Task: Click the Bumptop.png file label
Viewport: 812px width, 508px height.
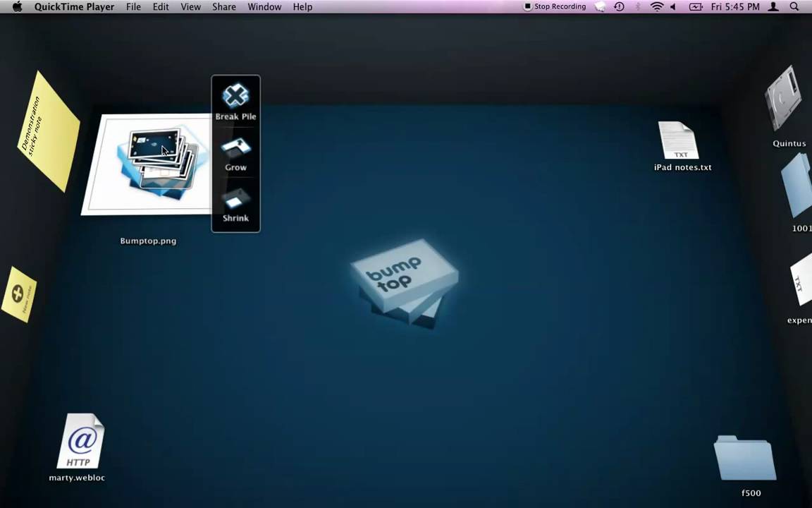Action: pyautogui.click(x=148, y=241)
